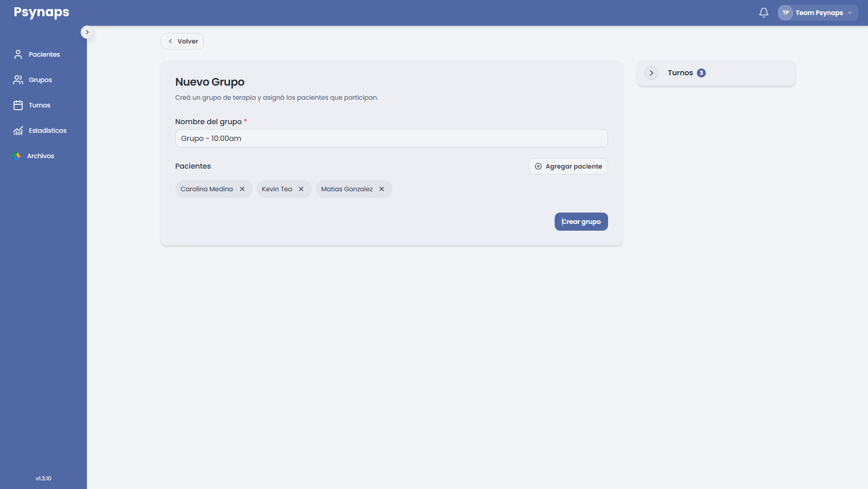Click Agregar paciente button

568,166
